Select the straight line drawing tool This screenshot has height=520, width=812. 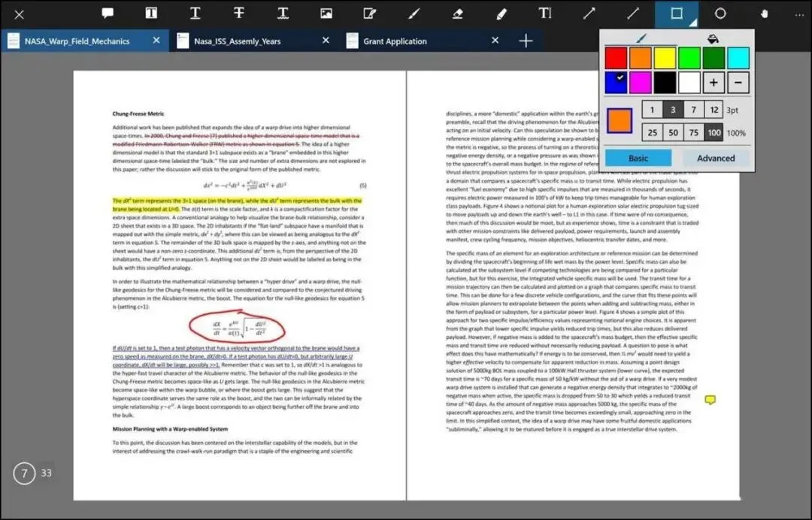633,14
